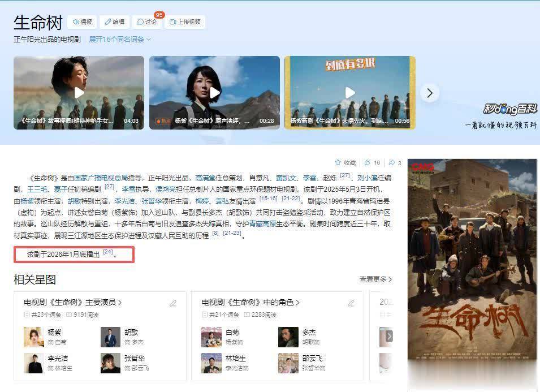This screenshot has width=540, height=392.
Task: Show next videos with right arrow
Action: click(x=430, y=93)
